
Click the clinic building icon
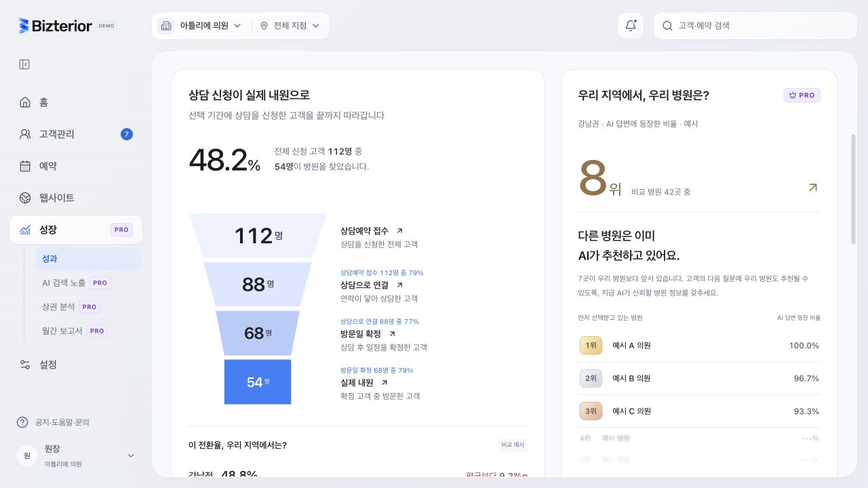166,26
